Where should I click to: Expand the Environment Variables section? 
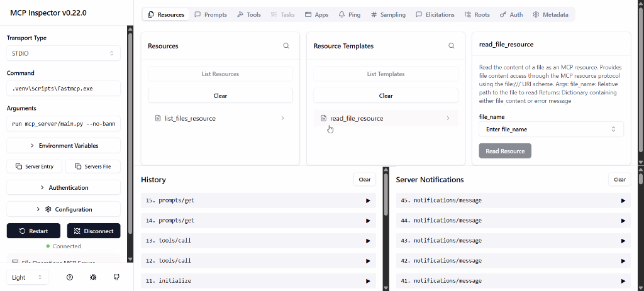(x=64, y=146)
